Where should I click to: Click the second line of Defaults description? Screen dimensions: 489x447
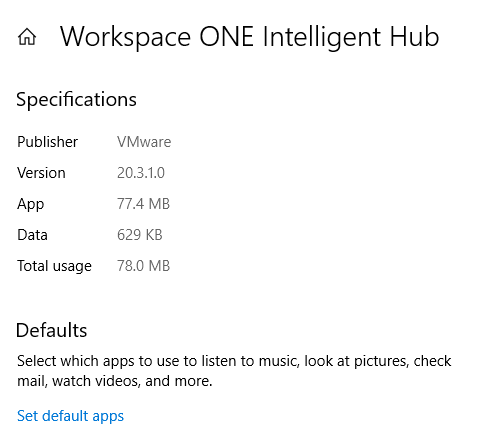coord(115,381)
